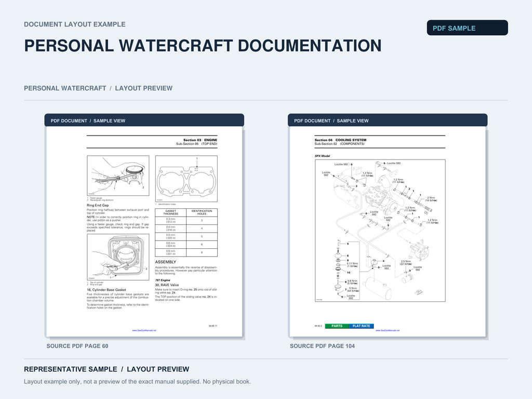Click the 0.3 mm gasket thickness cell

pos(170,220)
